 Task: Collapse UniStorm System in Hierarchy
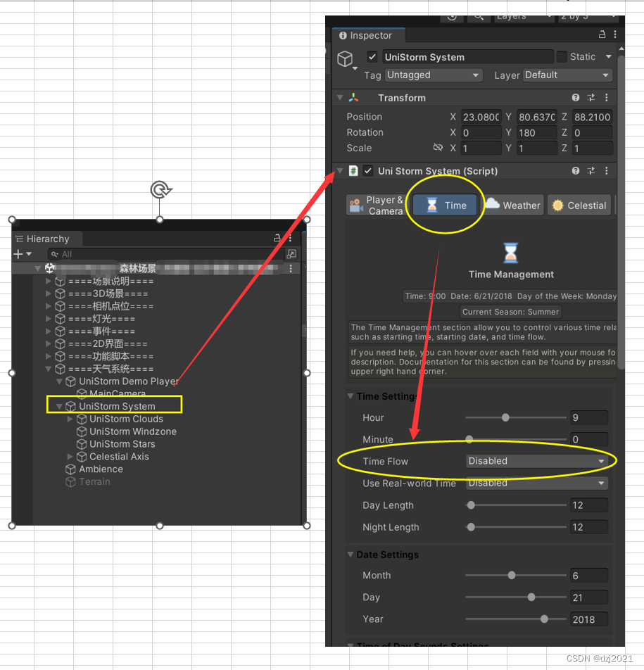[59, 406]
